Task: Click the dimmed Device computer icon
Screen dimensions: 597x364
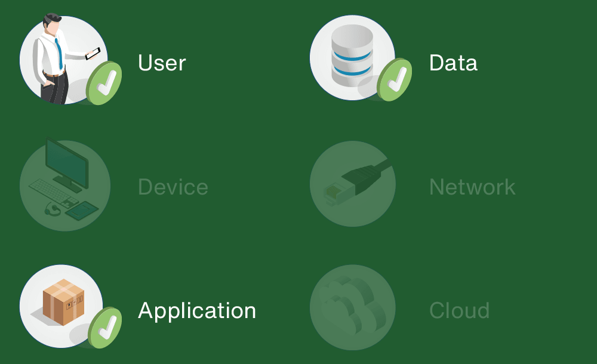Action: tap(65, 184)
